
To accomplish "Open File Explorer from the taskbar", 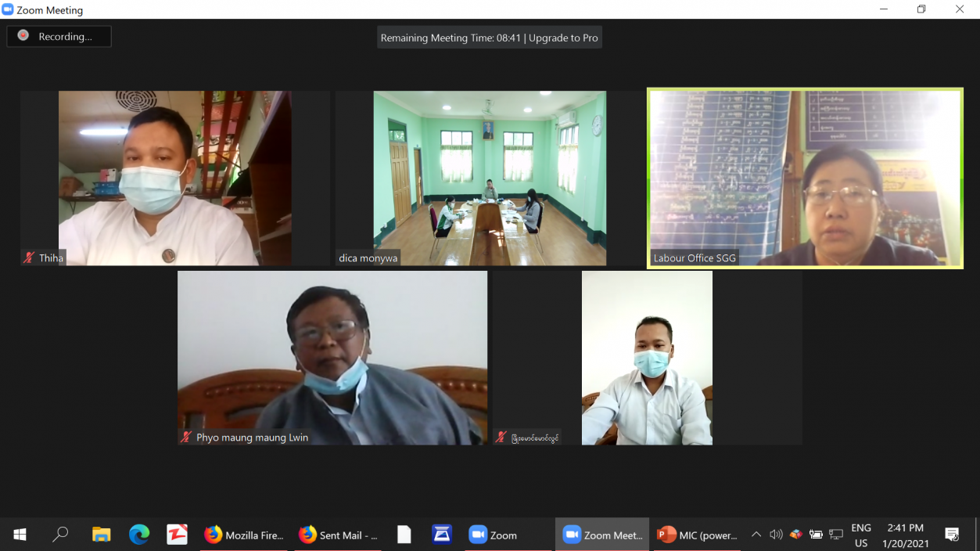I will [101, 535].
